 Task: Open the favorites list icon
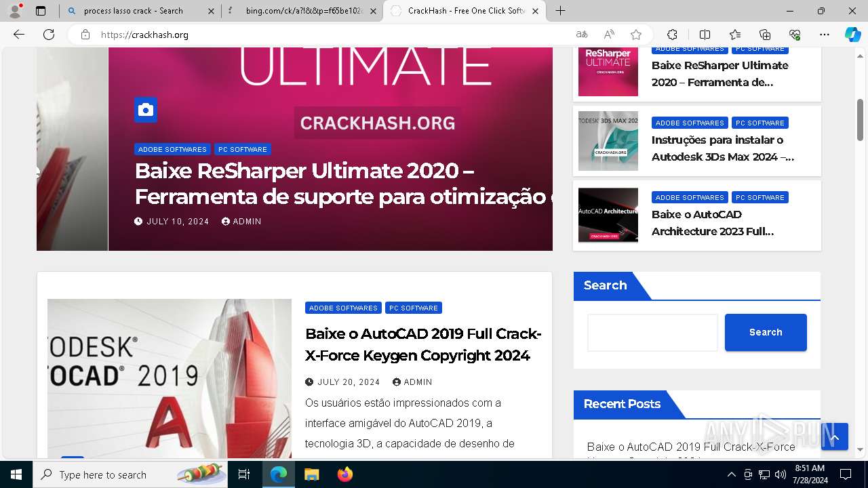pos(735,35)
